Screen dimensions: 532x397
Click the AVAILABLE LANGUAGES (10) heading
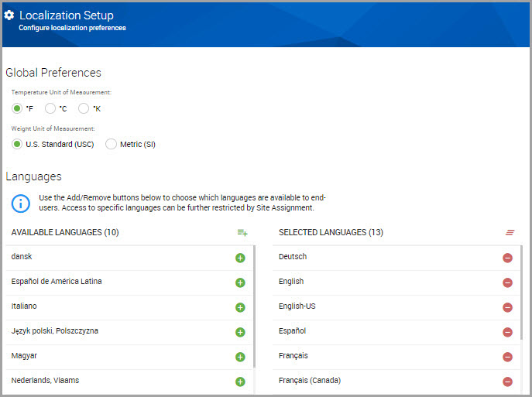click(65, 232)
